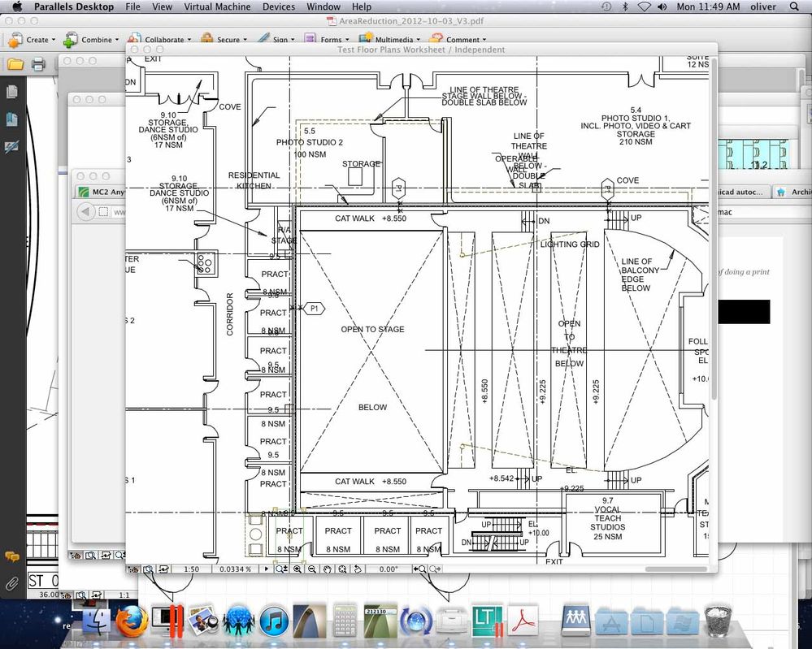
Task: Open the Window menu
Action: tap(323, 6)
